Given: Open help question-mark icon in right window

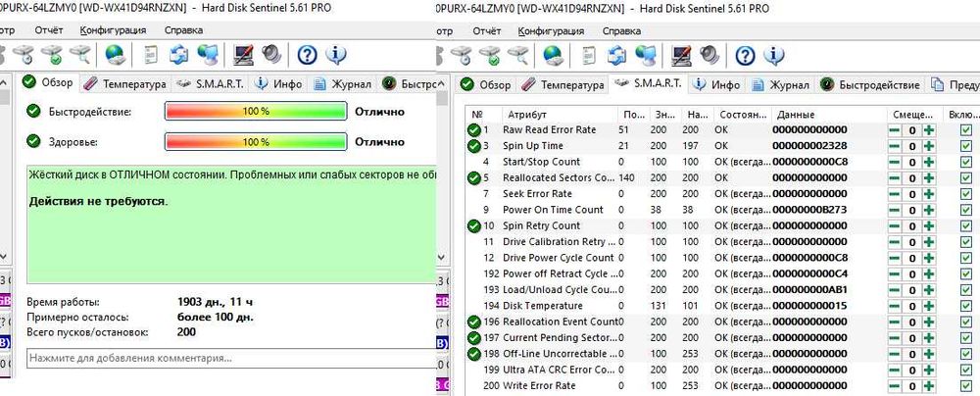Looking at the screenshot, I should [x=745, y=56].
